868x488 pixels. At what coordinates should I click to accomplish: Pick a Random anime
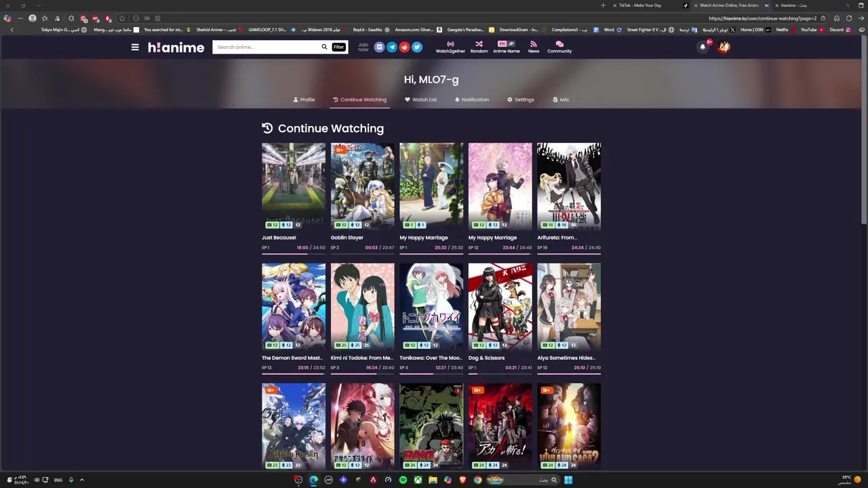coord(479,47)
